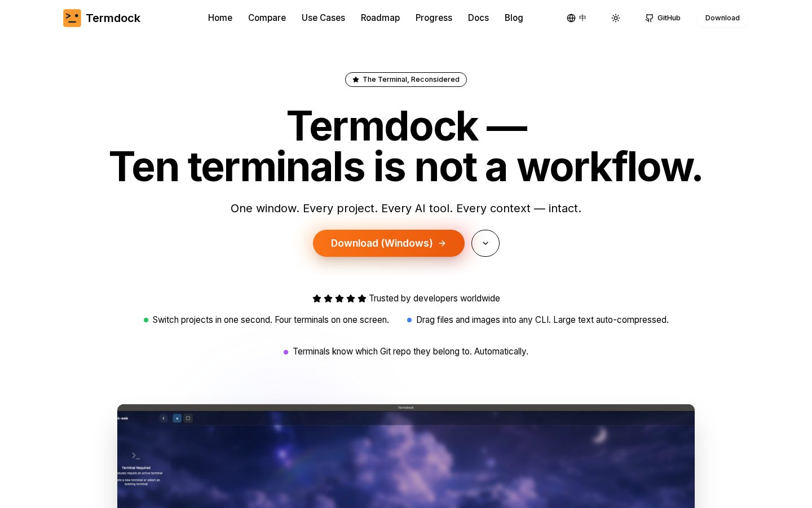
Task: Click 'Drag files and images into any CLI' text
Action: click(x=542, y=319)
